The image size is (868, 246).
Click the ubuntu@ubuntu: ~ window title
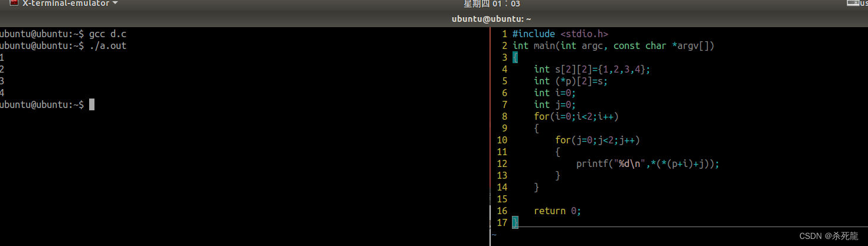pyautogui.click(x=491, y=19)
